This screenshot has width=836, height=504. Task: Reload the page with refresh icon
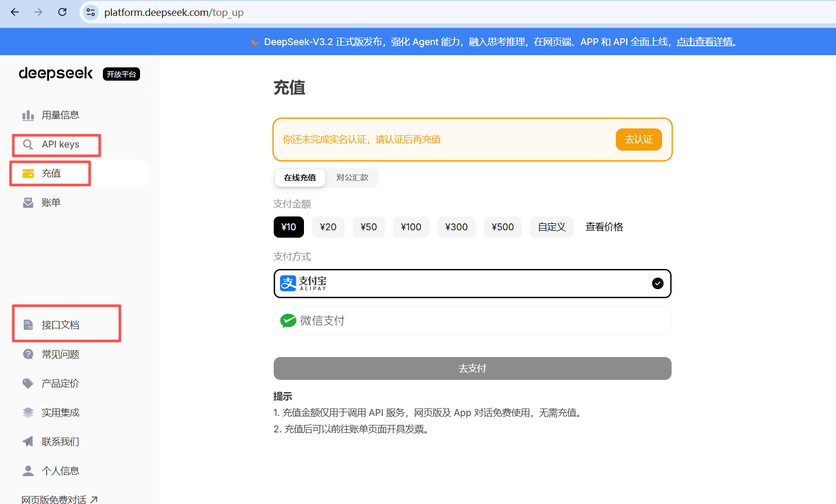tap(62, 12)
